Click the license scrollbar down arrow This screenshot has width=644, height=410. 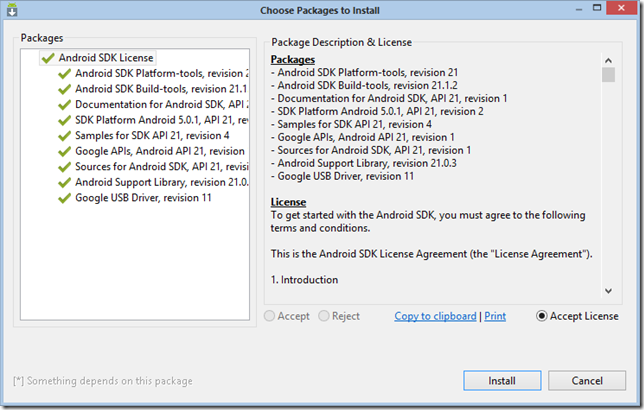tap(608, 291)
